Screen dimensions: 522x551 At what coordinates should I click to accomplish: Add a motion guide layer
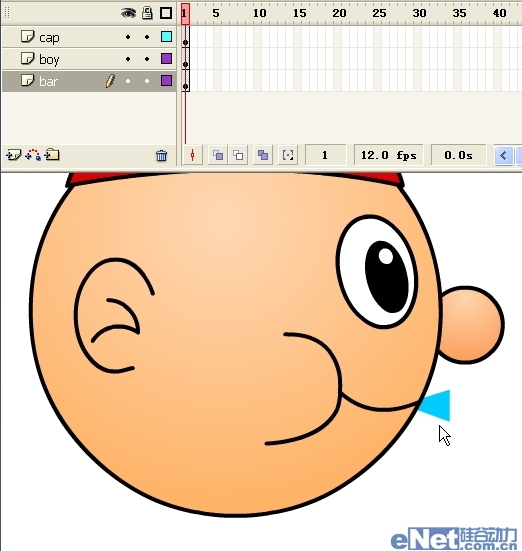tap(33, 155)
